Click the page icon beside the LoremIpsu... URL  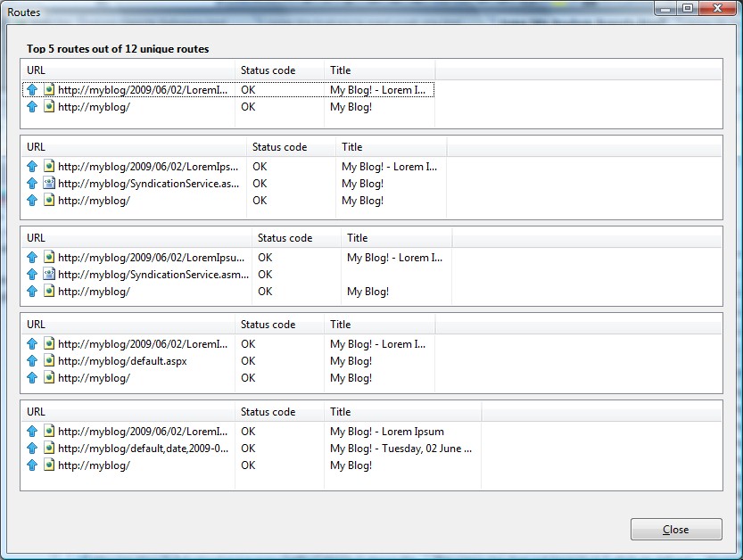[x=49, y=257]
